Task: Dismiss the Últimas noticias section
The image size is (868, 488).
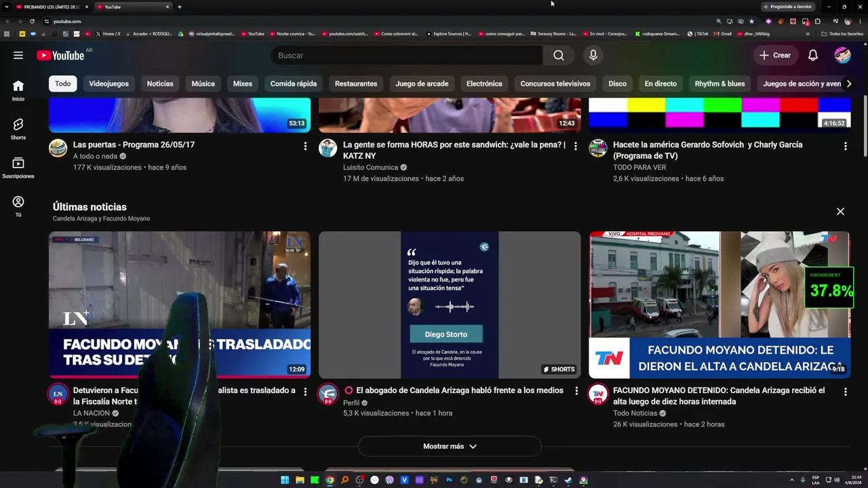Action: [x=840, y=211]
